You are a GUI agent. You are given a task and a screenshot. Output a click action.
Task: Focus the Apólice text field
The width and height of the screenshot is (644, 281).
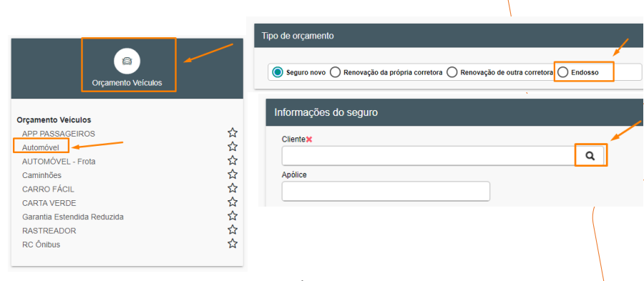(386, 191)
